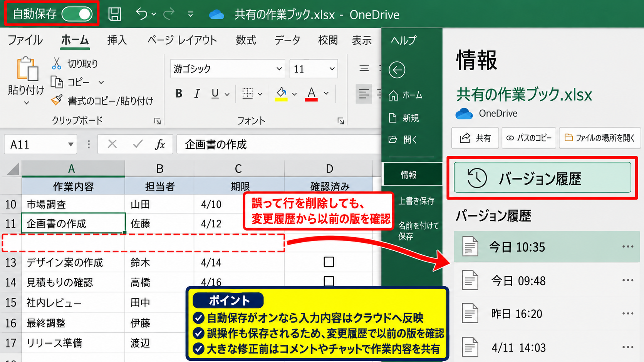
Task: Open the 表示 ribbon tab
Action: point(362,40)
